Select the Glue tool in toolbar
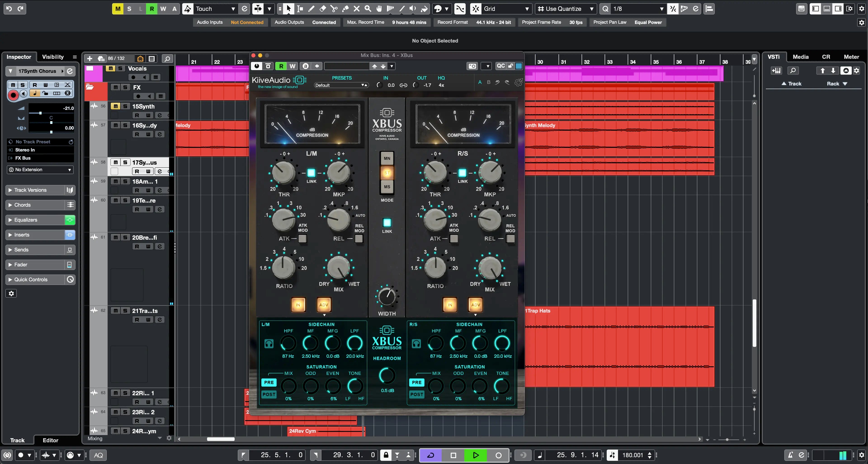The width and height of the screenshot is (868, 464). 345,9
